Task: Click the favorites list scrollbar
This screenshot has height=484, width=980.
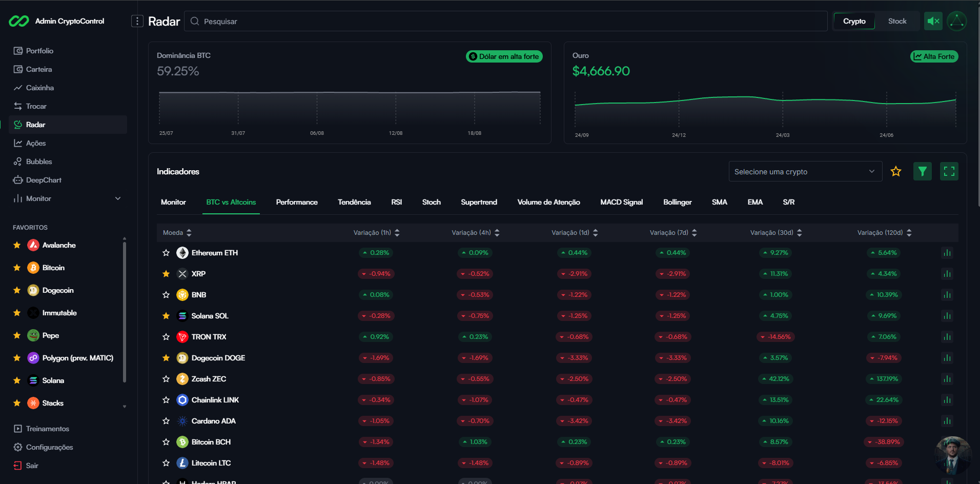Action: [x=125, y=312]
